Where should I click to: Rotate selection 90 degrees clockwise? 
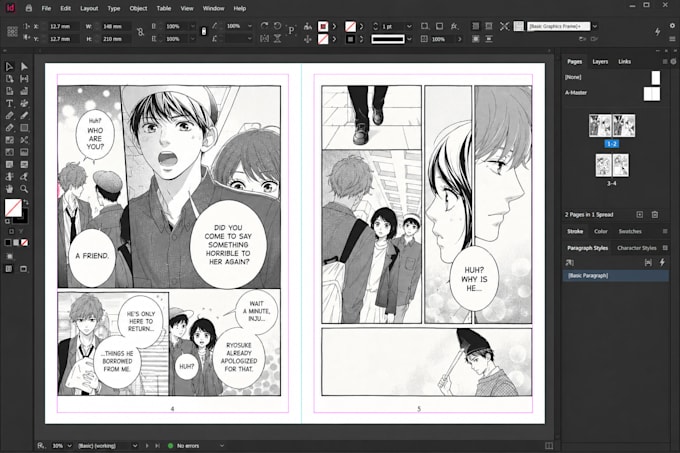(x=264, y=26)
